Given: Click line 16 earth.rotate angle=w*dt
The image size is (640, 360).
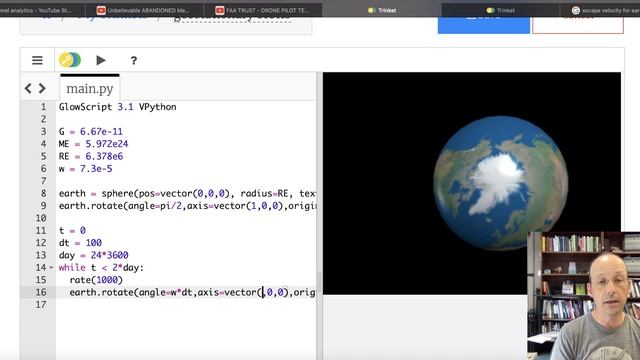Looking at the screenshot, I should point(192,292).
